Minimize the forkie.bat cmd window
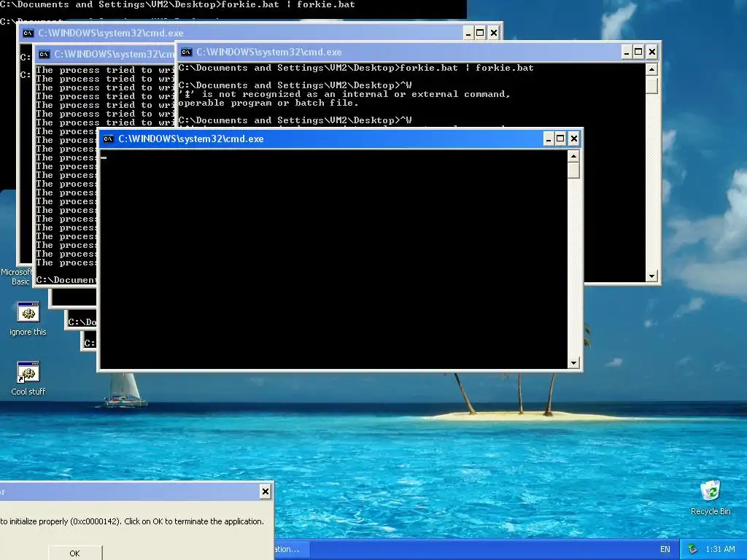This screenshot has width=747, height=560. [x=627, y=52]
